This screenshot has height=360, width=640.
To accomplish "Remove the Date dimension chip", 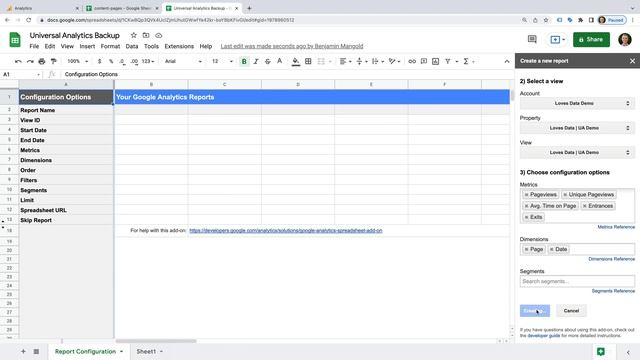I will [x=551, y=249].
